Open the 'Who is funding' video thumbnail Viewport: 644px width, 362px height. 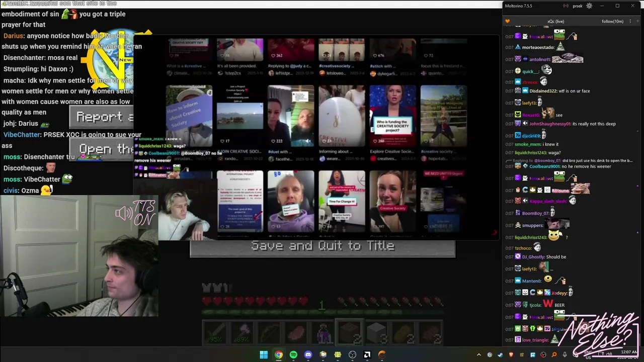click(x=393, y=116)
